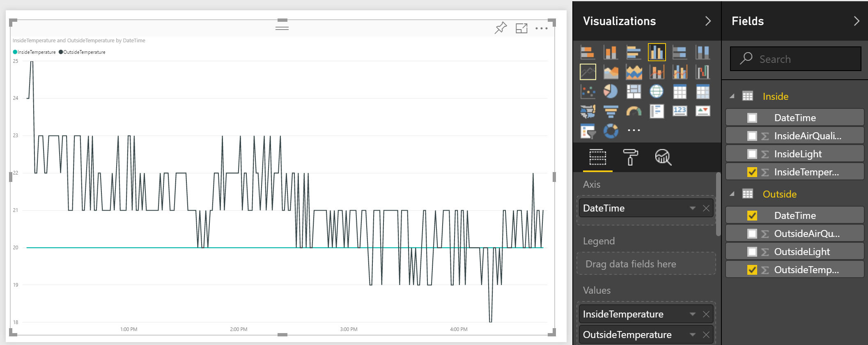Image resolution: width=868 pixels, height=345 pixels.
Task: Click the chart title text
Action: pyautogui.click(x=79, y=40)
